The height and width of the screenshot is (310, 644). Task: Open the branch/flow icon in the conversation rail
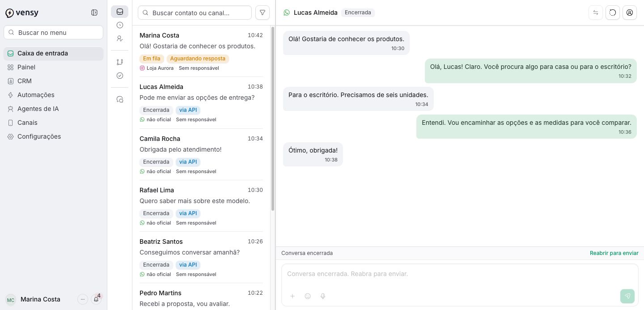coord(119,62)
